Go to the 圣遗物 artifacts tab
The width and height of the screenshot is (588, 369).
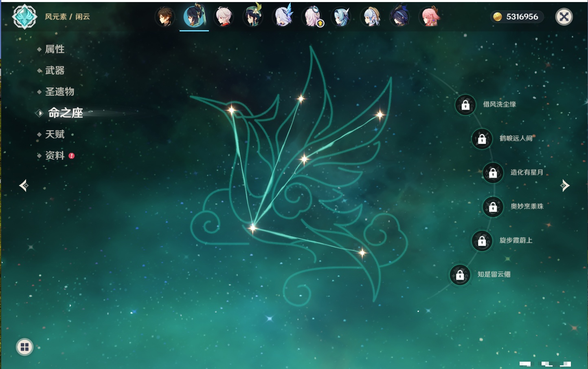pyautogui.click(x=59, y=92)
